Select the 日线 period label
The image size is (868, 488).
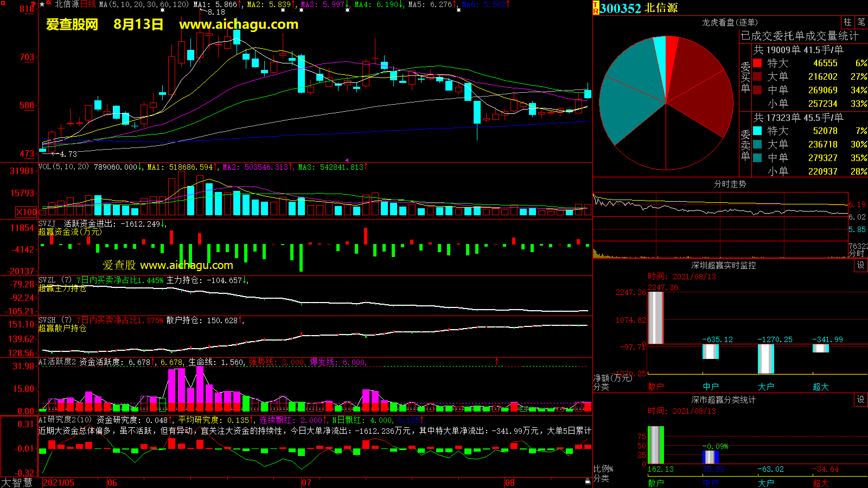88,4
